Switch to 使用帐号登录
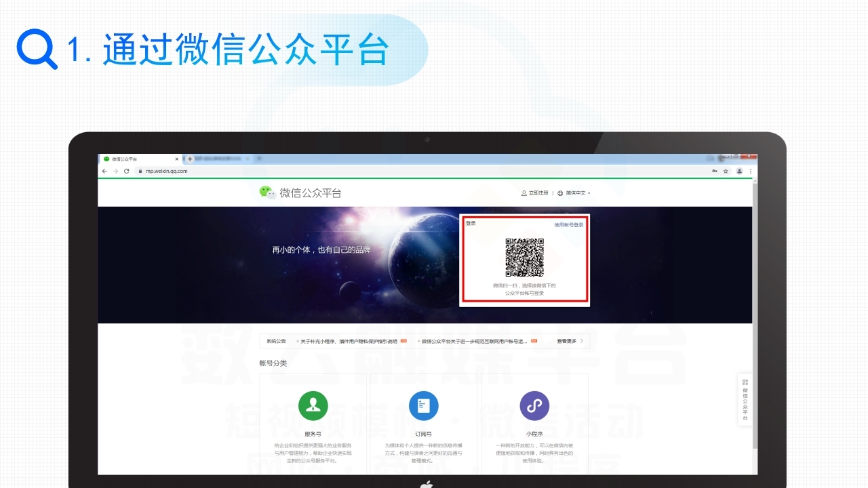This screenshot has height=488, width=868. click(568, 225)
